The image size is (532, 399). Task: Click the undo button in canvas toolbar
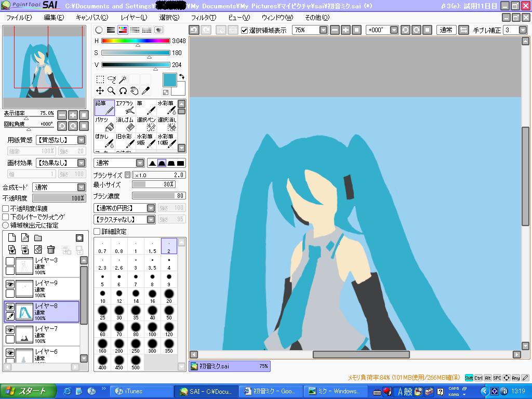tap(194, 30)
